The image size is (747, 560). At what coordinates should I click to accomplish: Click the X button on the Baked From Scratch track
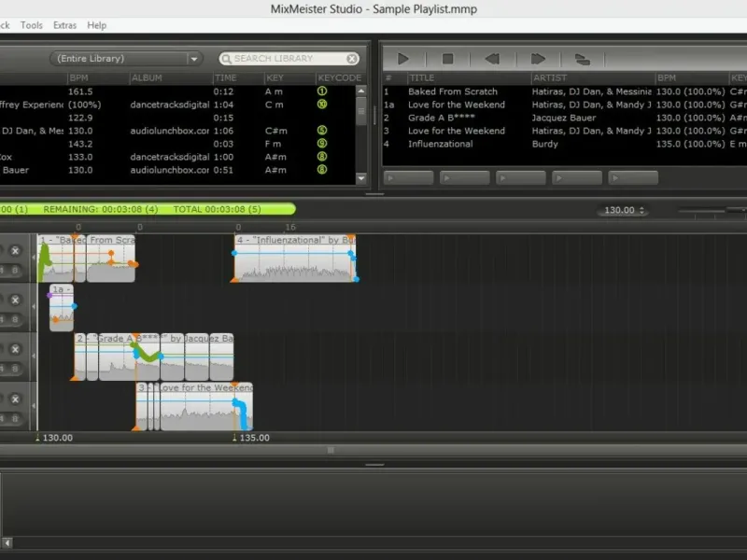tap(15, 250)
